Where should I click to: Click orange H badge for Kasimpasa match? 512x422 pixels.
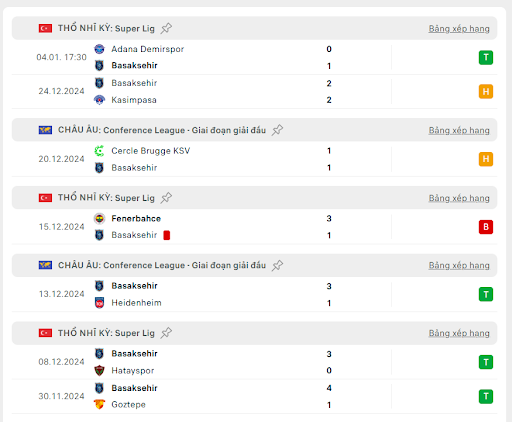point(486,91)
